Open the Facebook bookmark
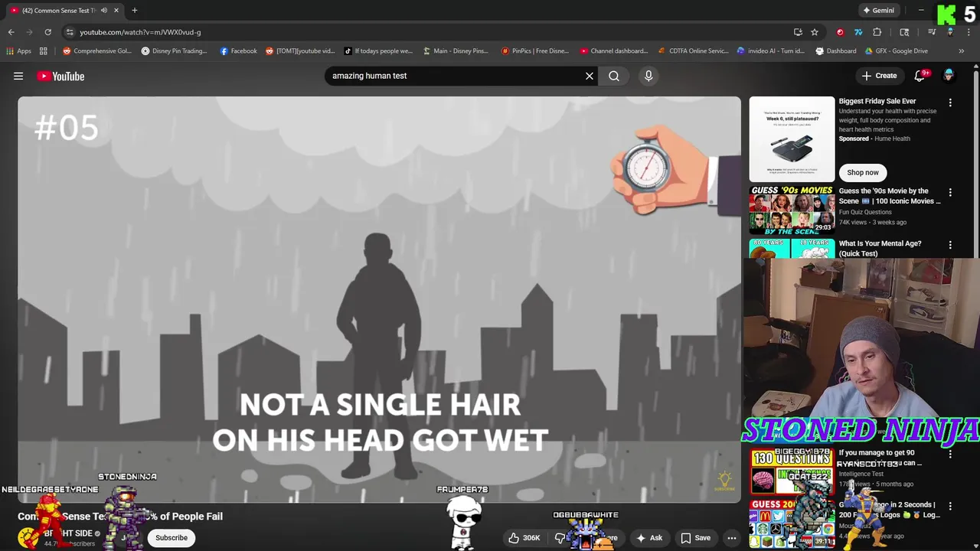980x551 pixels. 238,51
